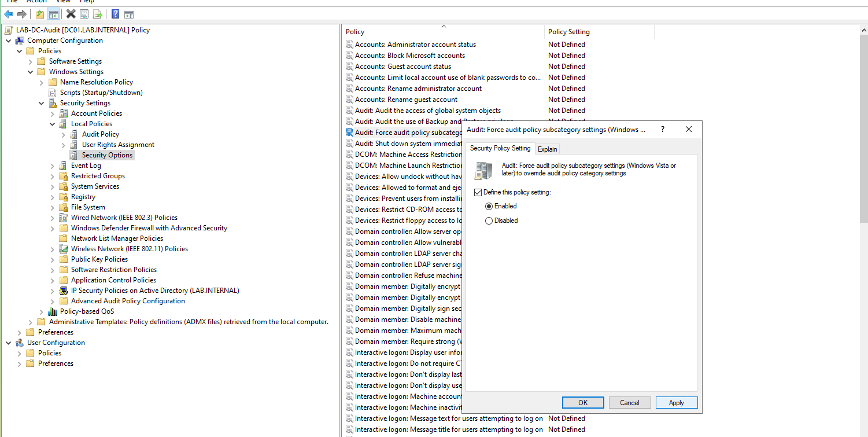Toggle 'Define this policy setting' checkbox

478,192
